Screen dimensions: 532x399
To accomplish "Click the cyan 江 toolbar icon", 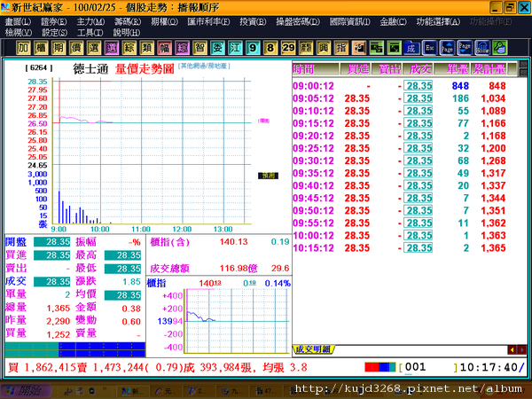I will pos(235,48).
